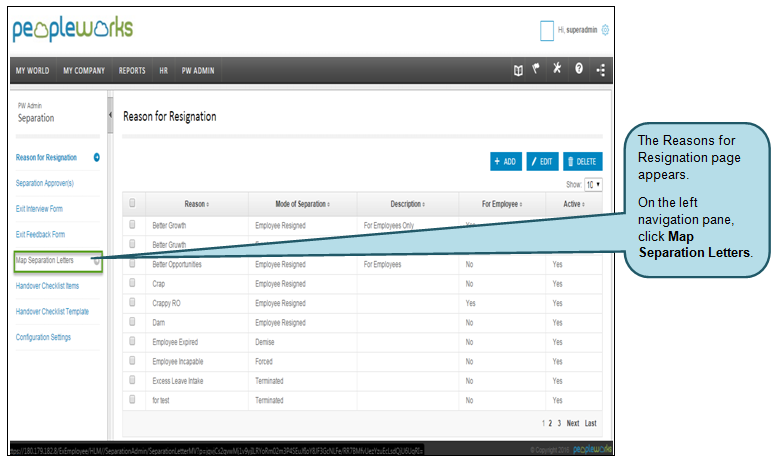
Task: Check the select-all checkbox in table header
Action: [131, 204]
